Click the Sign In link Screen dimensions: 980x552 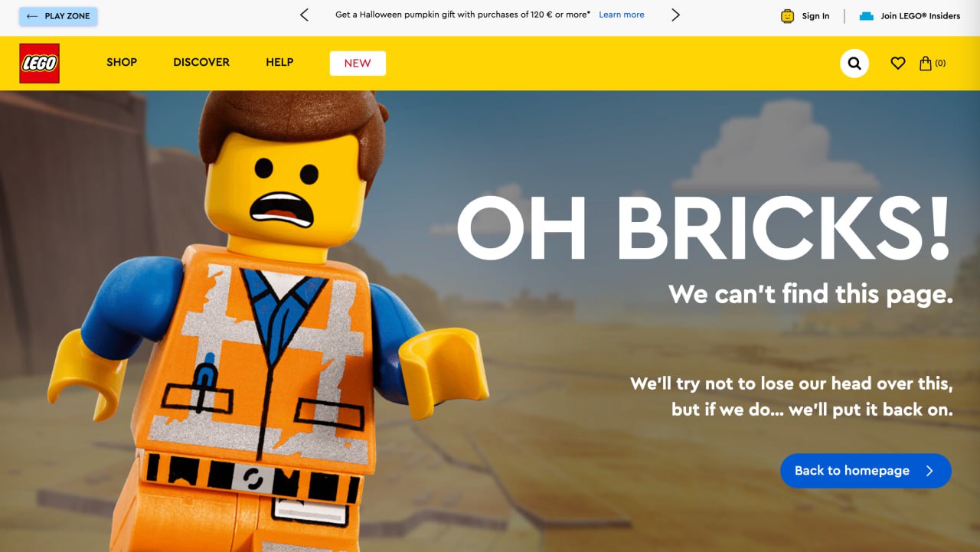pyautogui.click(x=815, y=16)
